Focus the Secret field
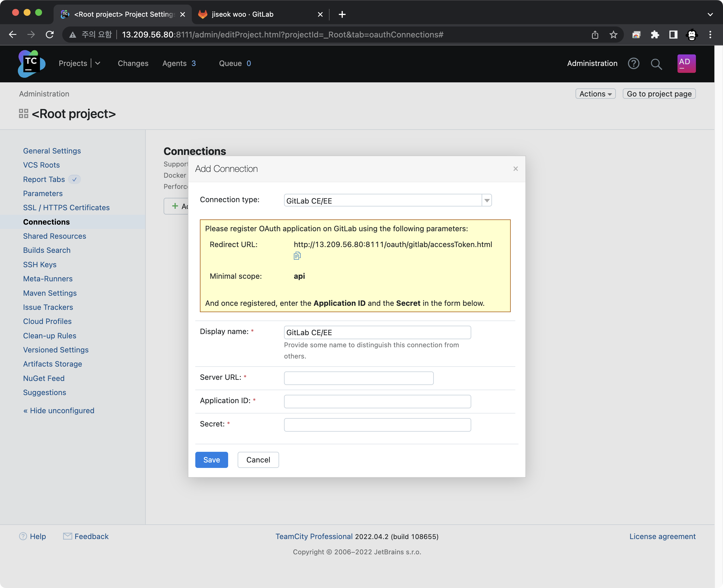This screenshot has height=588, width=723. 377,425
